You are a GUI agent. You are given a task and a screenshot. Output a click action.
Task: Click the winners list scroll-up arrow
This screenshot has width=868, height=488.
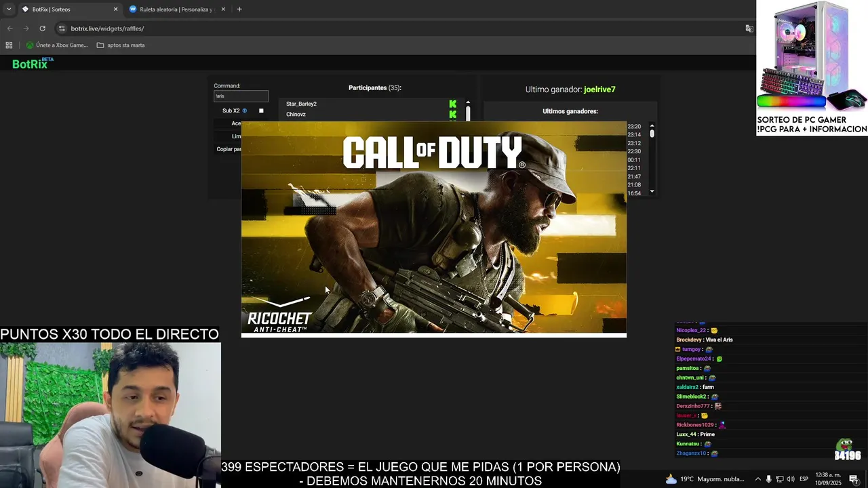(652, 125)
